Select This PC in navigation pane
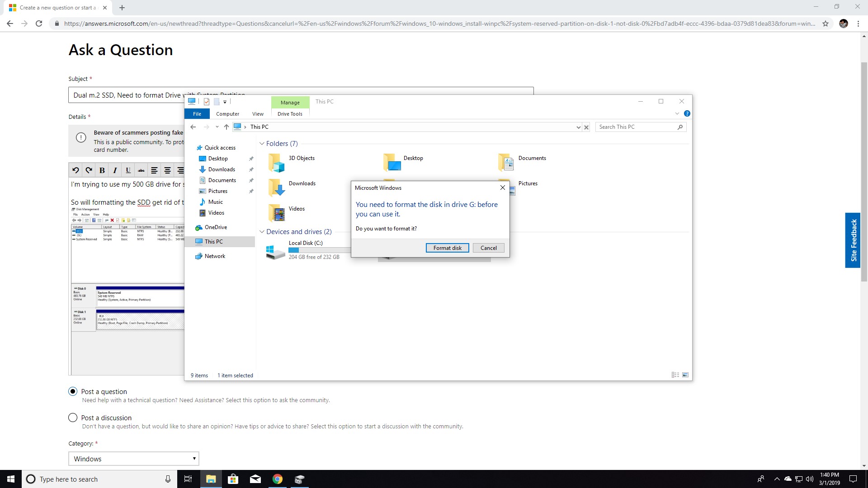The image size is (868, 488). point(213,242)
